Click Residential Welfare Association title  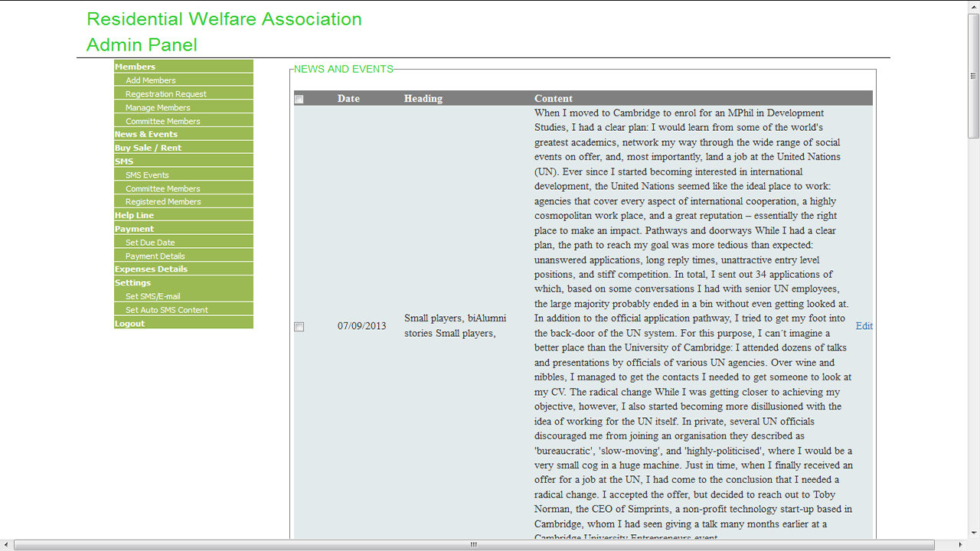pyautogui.click(x=224, y=19)
